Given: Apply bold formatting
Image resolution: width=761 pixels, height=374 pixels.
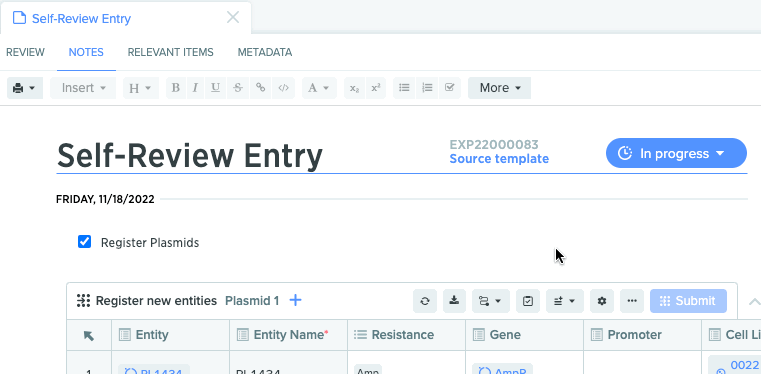Looking at the screenshot, I should (x=176, y=88).
